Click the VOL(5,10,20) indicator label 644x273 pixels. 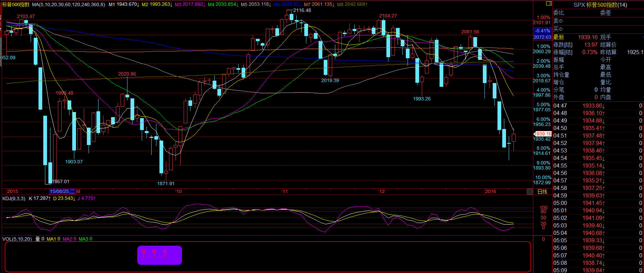pos(17,239)
